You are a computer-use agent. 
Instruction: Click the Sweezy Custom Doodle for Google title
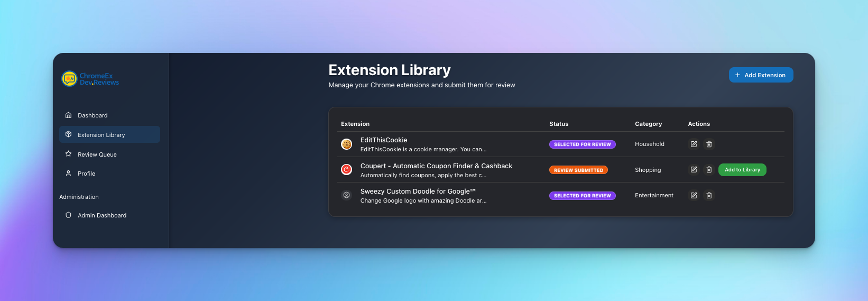(418, 191)
